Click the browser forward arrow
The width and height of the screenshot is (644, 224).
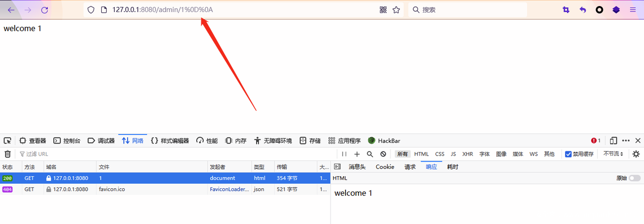(x=28, y=10)
